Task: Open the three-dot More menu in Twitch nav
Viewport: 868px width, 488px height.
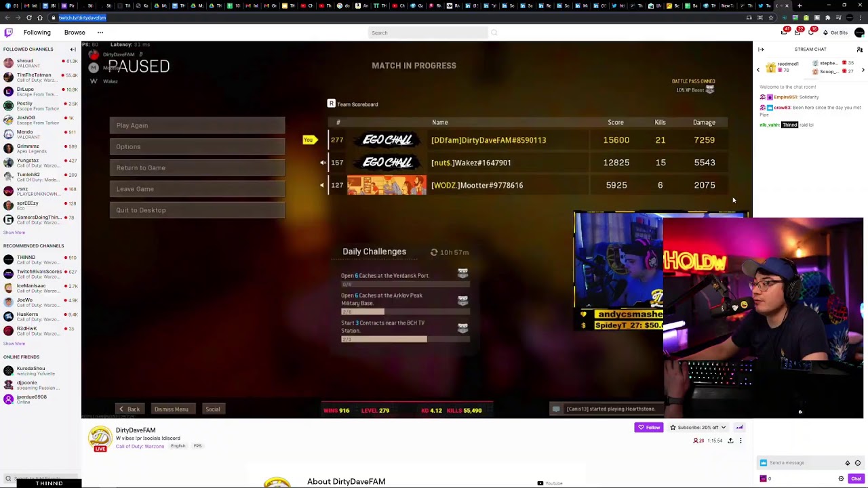Action: [x=100, y=33]
